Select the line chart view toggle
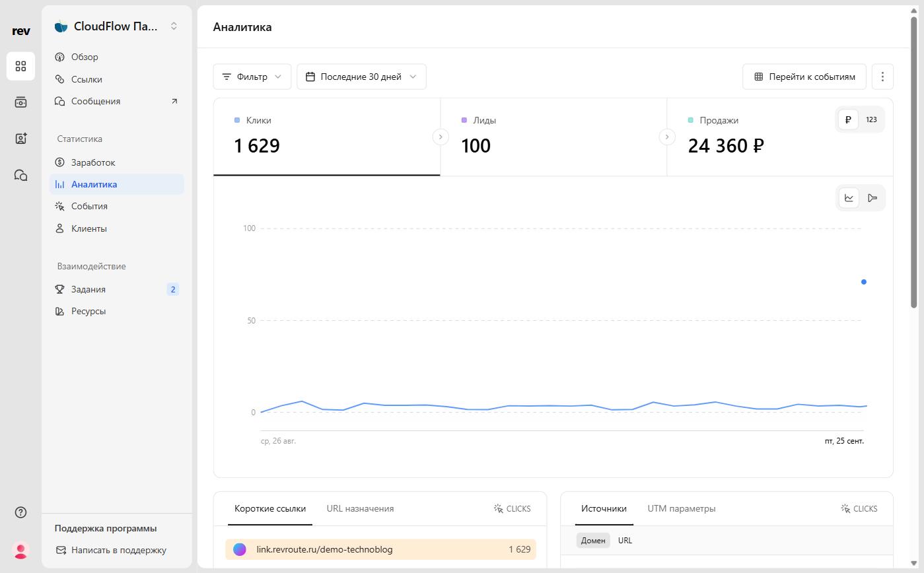The image size is (924, 573). coord(849,198)
